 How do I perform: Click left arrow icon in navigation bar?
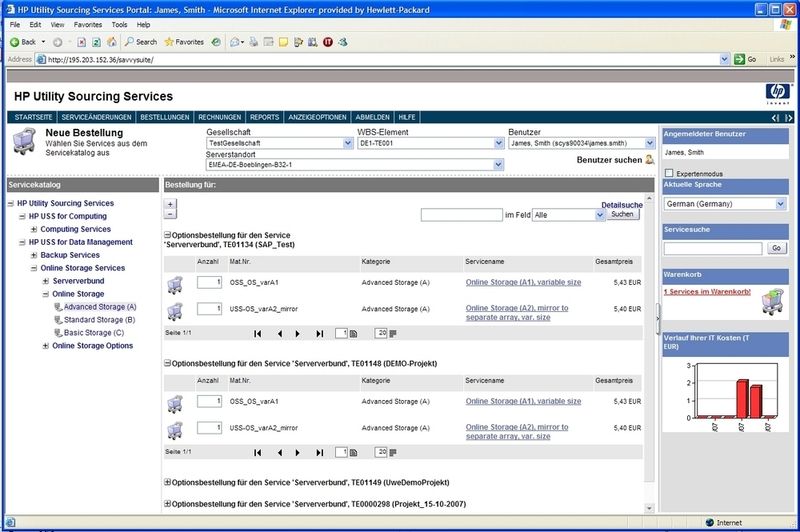coord(776,118)
